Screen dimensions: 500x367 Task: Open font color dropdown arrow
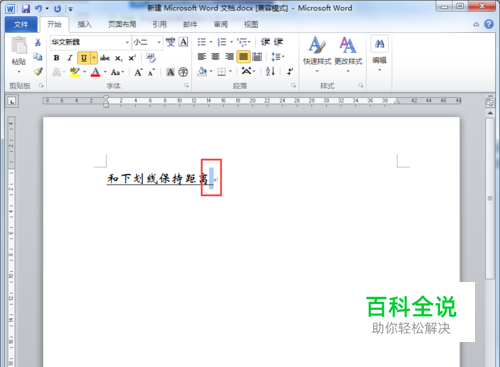click(x=105, y=72)
